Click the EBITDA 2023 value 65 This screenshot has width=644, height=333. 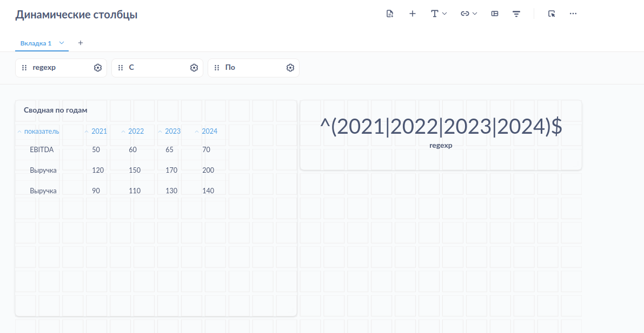click(x=169, y=150)
